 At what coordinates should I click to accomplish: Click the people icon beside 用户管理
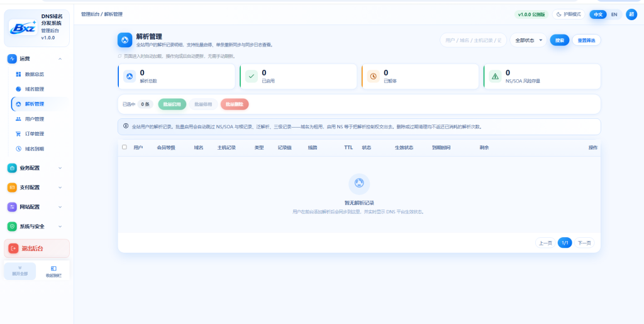coord(18,119)
